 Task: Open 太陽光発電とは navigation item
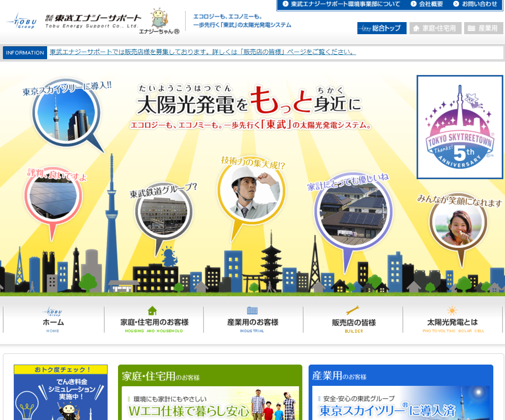click(x=453, y=320)
